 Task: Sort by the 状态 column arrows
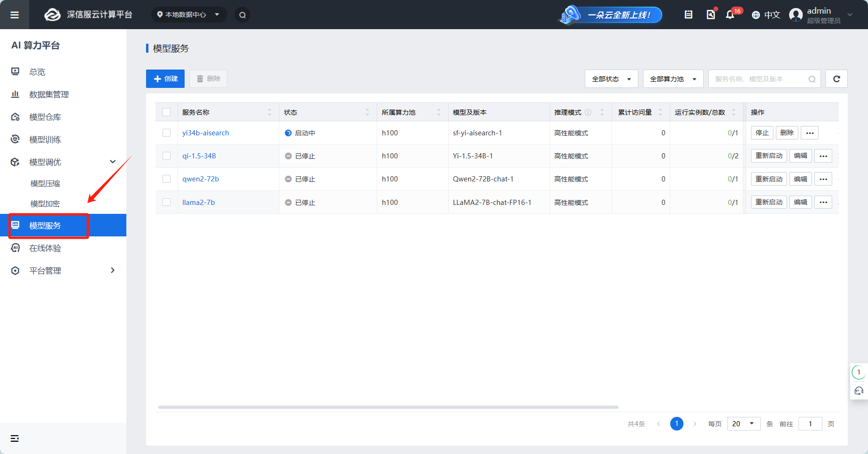click(367, 112)
